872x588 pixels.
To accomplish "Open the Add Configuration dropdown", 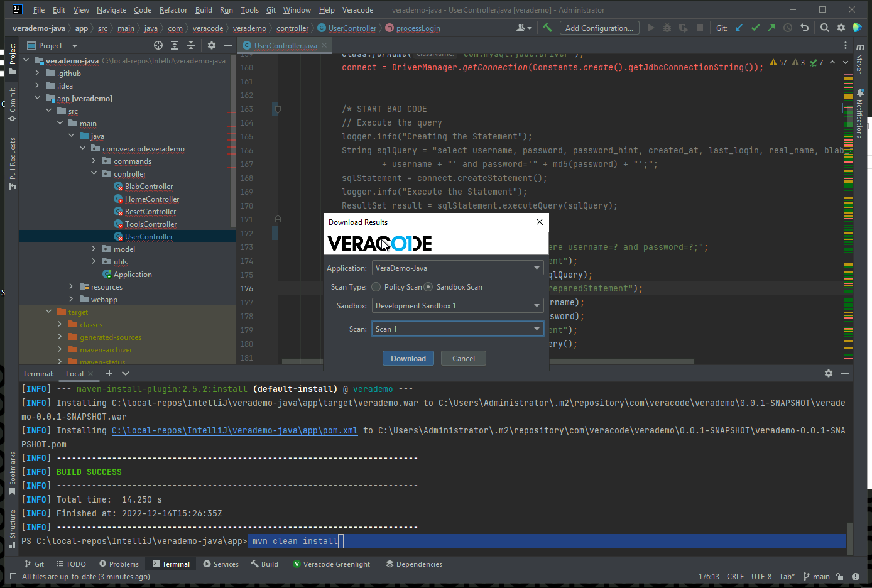I will pyautogui.click(x=599, y=28).
